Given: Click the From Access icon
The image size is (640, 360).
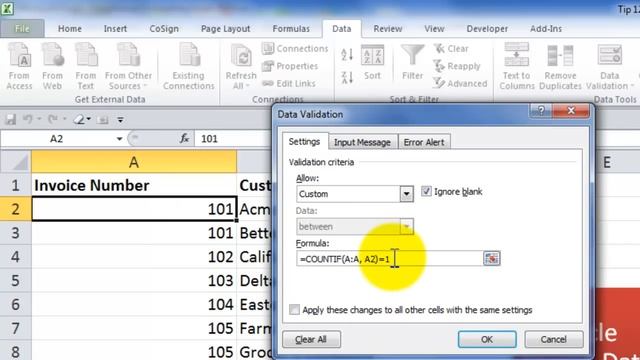Looking at the screenshot, I should point(19,67).
